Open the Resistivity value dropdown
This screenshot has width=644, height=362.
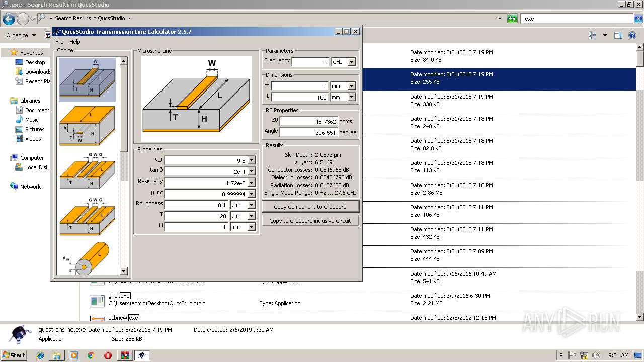point(252,183)
